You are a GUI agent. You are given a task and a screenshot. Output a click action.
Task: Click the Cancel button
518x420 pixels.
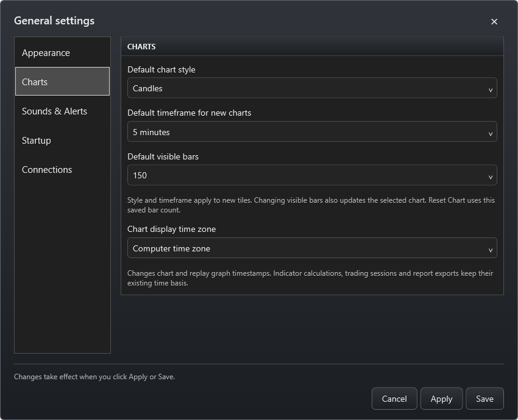(394, 399)
